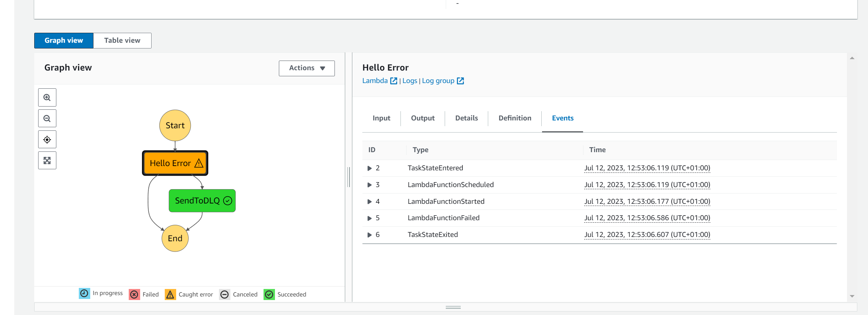Click the Time column header
The width and height of the screenshot is (868, 315).
click(597, 150)
